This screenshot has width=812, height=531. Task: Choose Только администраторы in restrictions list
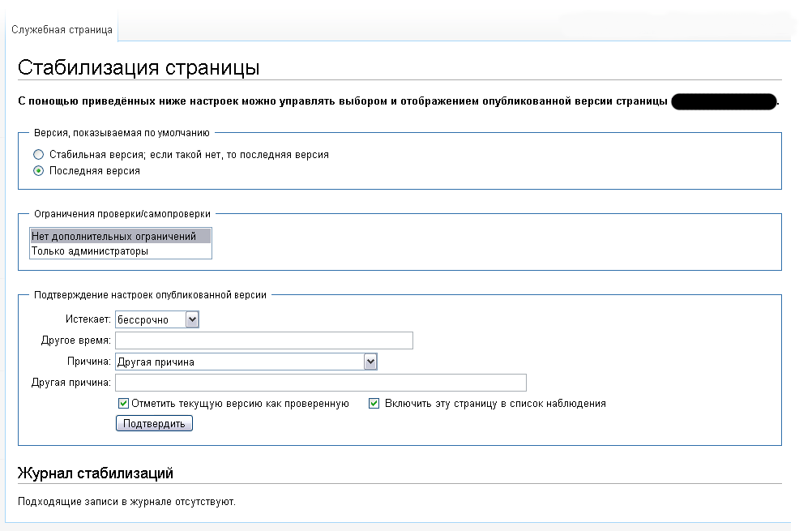120,251
